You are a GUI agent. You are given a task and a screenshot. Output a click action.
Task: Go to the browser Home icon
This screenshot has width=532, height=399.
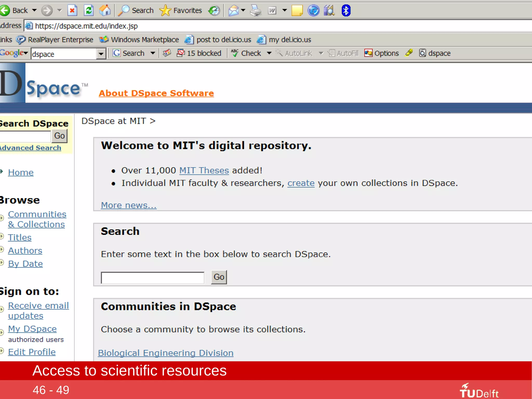pyautogui.click(x=105, y=11)
